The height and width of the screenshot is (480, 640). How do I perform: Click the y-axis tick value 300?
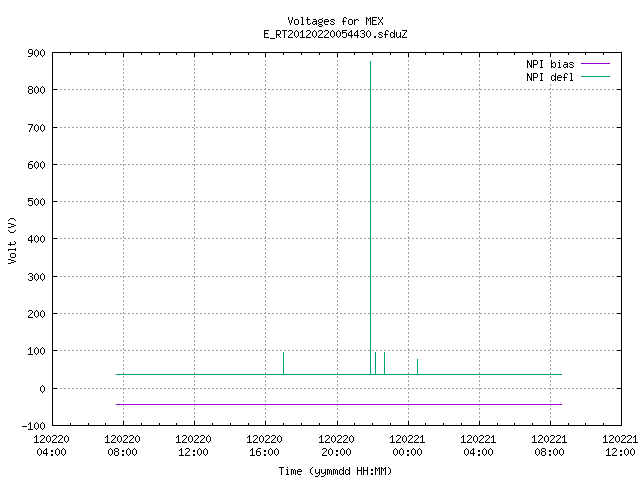pos(36,277)
